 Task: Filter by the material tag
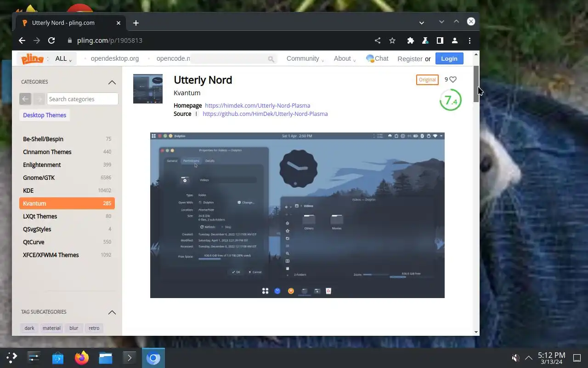[51, 328]
